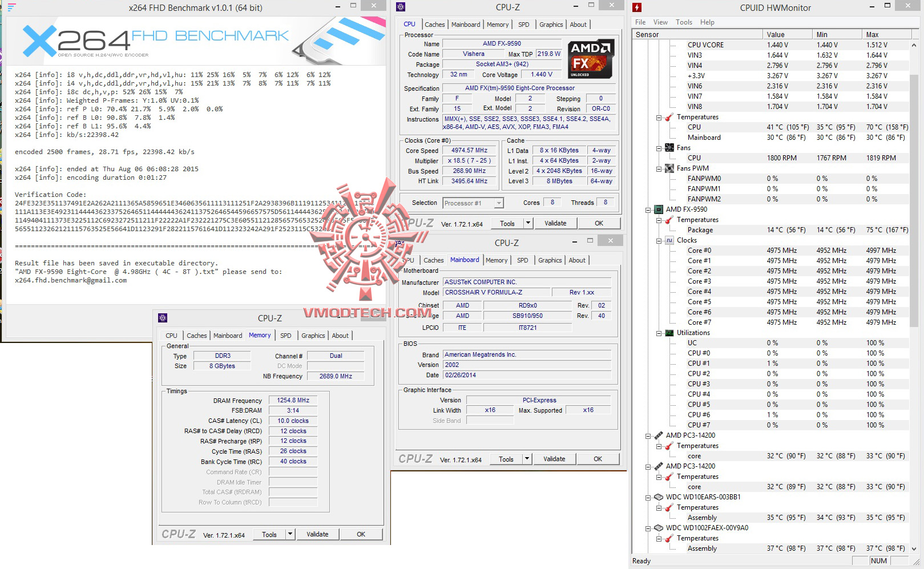Image resolution: width=924 pixels, height=569 pixels.
Task: Collapse the AMD FX-9590 tree node
Action: [x=648, y=209]
